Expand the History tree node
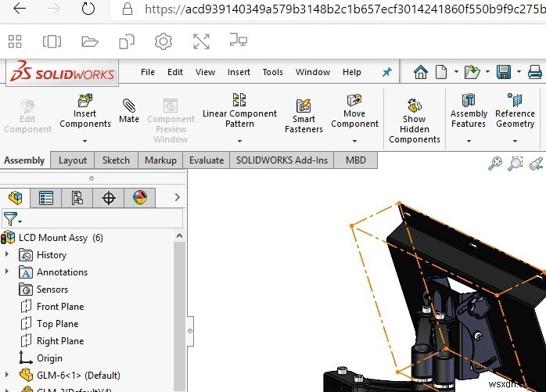 click(6, 255)
